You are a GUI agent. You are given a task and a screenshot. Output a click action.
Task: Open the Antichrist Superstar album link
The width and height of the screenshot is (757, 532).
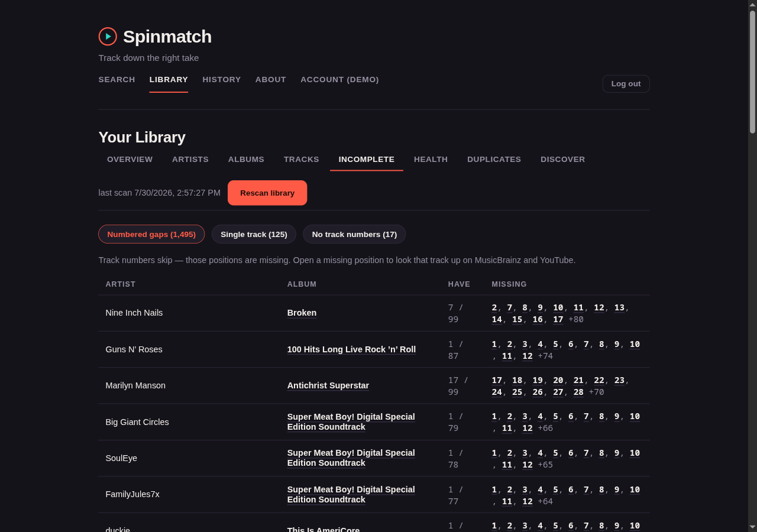[328, 385]
